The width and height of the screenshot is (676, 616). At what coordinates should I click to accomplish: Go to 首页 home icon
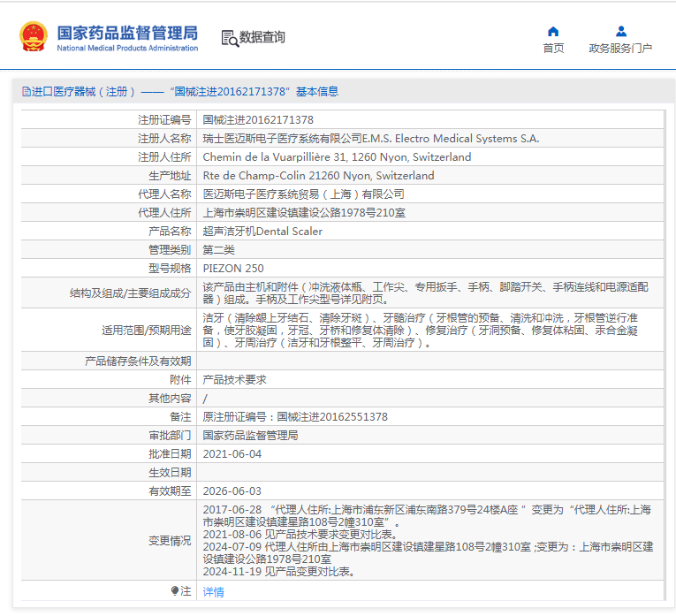click(553, 32)
